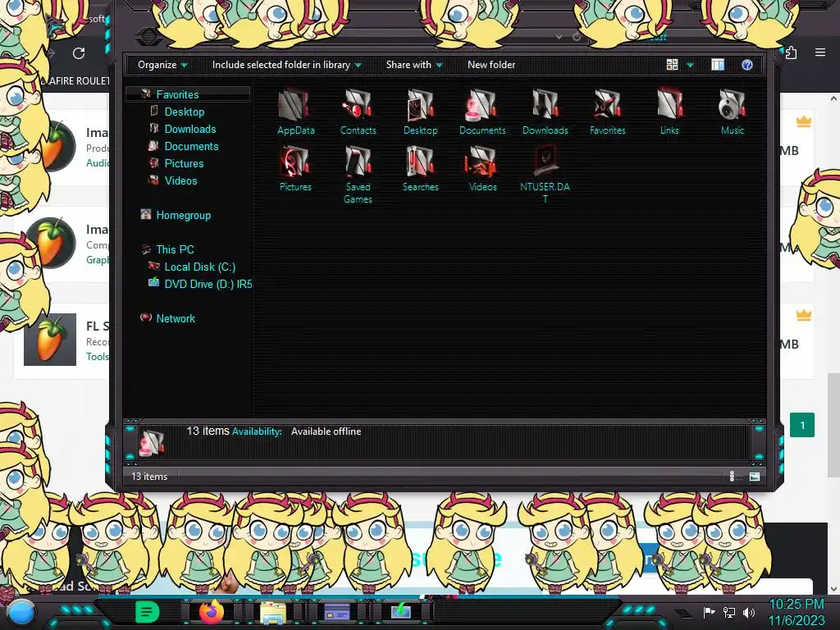Viewport: 840px width, 630px height.
Task: Select the NTUSER.DAT file
Action: (545, 174)
